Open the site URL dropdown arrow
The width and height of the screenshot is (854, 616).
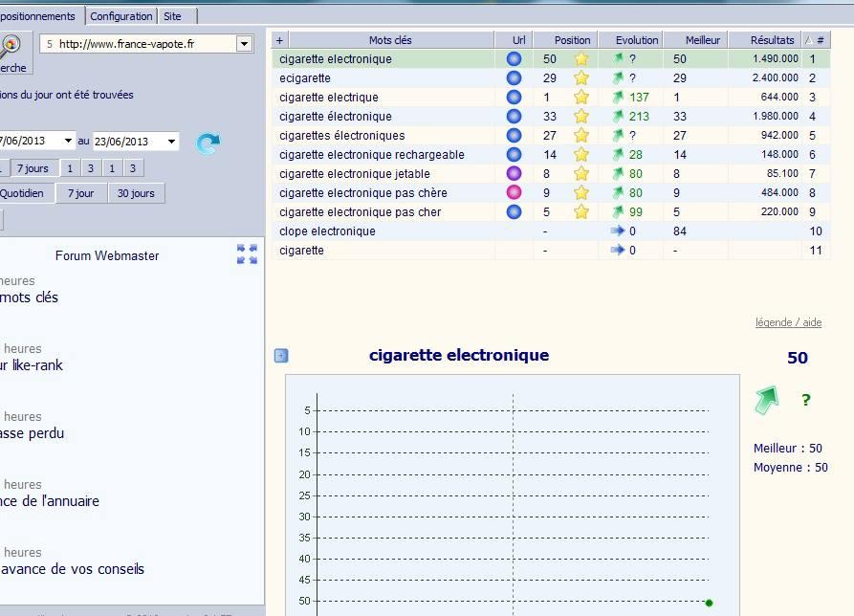(245, 44)
